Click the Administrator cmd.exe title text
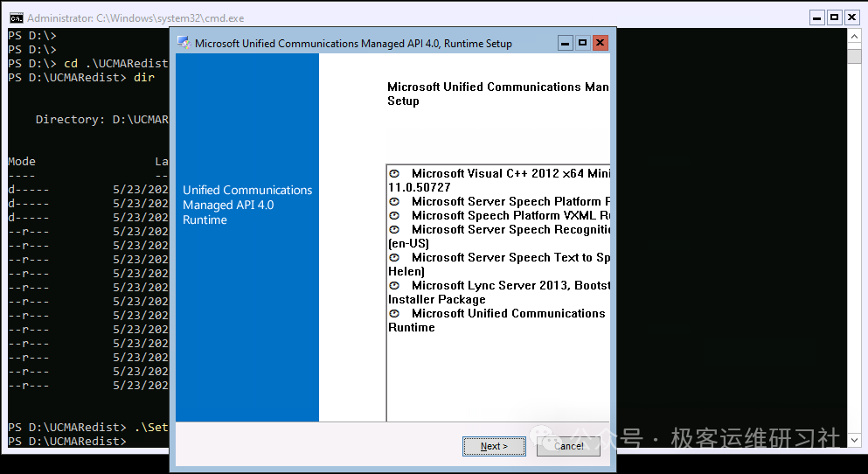This screenshot has width=868, height=474. click(135, 18)
